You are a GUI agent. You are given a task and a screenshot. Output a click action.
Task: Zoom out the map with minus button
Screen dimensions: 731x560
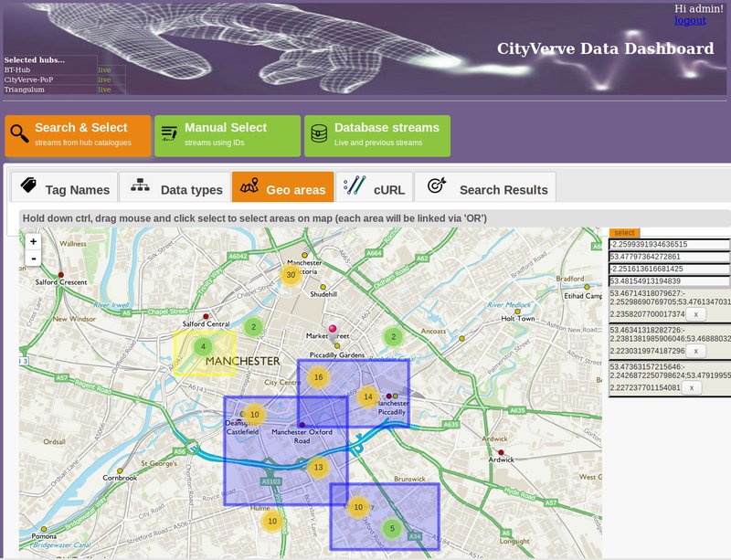34,259
